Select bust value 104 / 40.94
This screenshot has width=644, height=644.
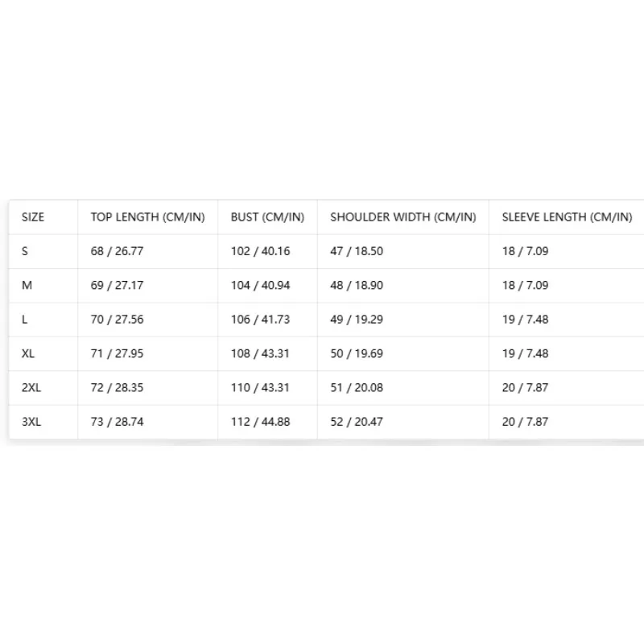pos(260,285)
